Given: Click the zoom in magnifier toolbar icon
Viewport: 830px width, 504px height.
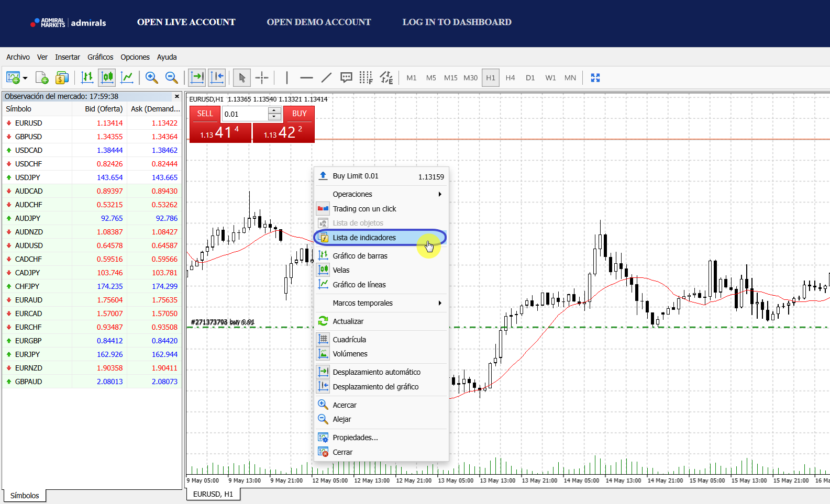Looking at the screenshot, I should tap(152, 78).
